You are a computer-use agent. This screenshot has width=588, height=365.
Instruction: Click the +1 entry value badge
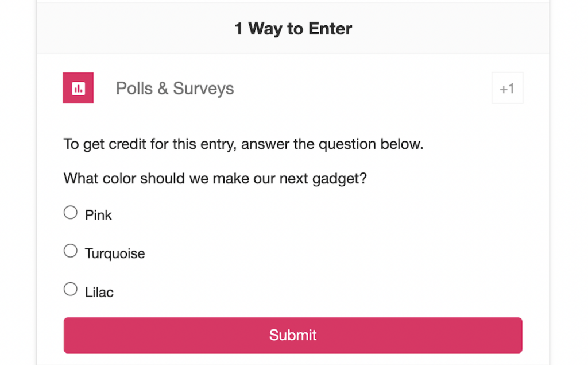507,88
